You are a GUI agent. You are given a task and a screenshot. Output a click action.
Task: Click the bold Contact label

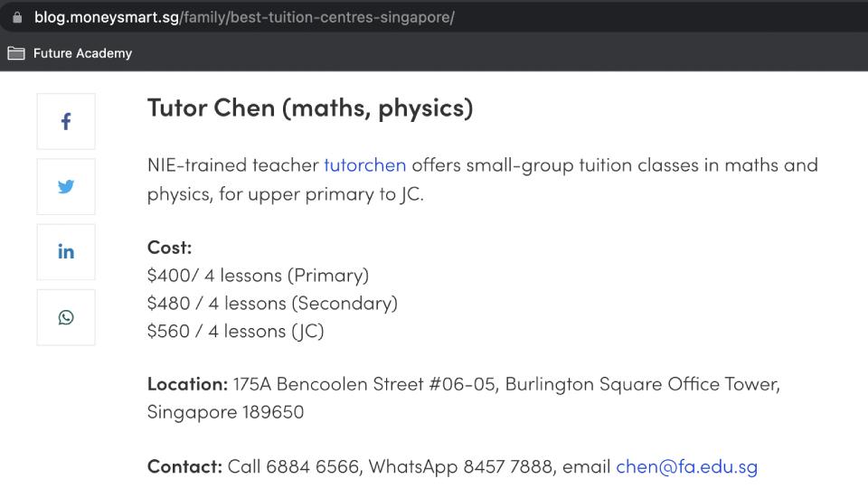point(184,467)
